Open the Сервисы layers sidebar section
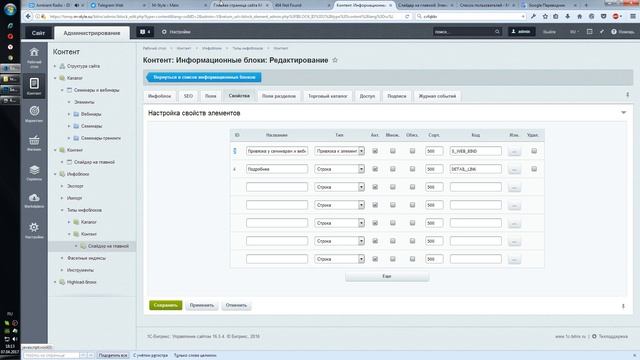The height and width of the screenshot is (360, 640). pos(34,172)
